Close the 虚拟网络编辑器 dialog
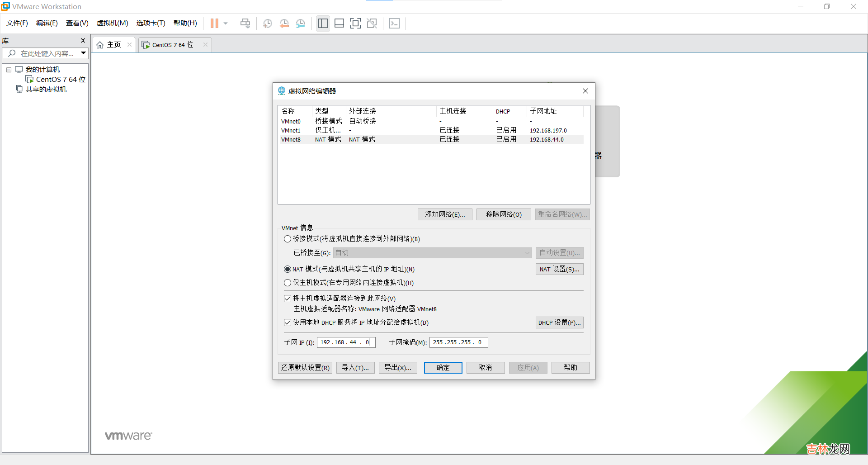 point(585,91)
